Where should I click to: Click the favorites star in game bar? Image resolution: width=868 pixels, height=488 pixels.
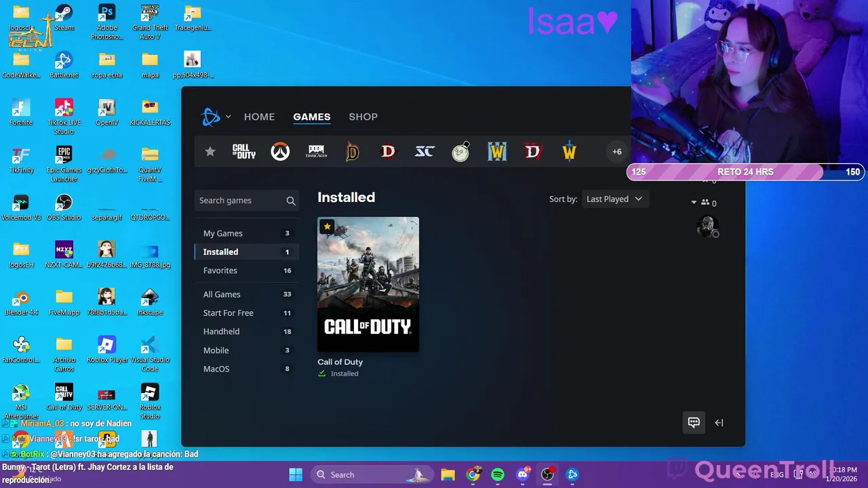click(x=210, y=152)
